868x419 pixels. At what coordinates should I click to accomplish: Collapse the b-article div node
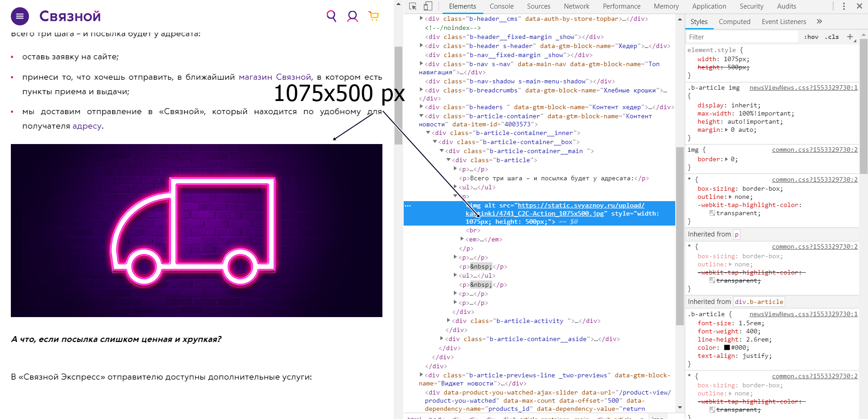tap(448, 160)
